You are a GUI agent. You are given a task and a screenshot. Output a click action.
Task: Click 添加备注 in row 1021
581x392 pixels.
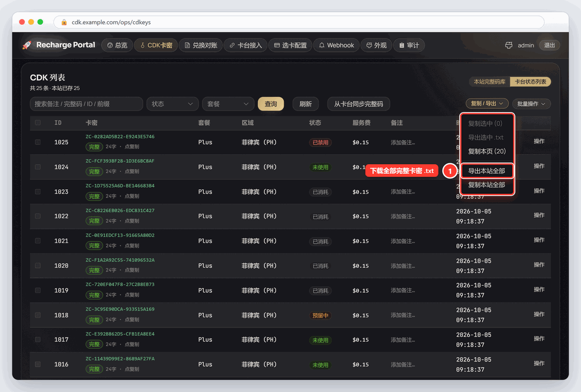click(403, 241)
